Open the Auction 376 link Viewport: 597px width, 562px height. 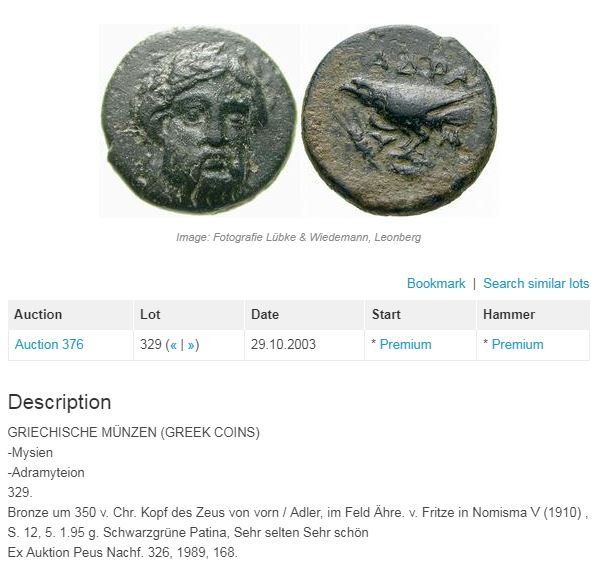[49, 345]
